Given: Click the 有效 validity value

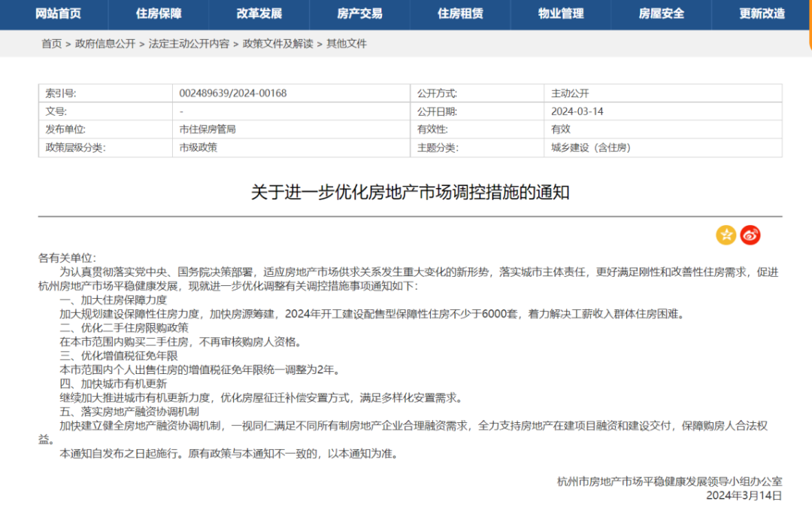Looking at the screenshot, I should [x=560, y=129].
